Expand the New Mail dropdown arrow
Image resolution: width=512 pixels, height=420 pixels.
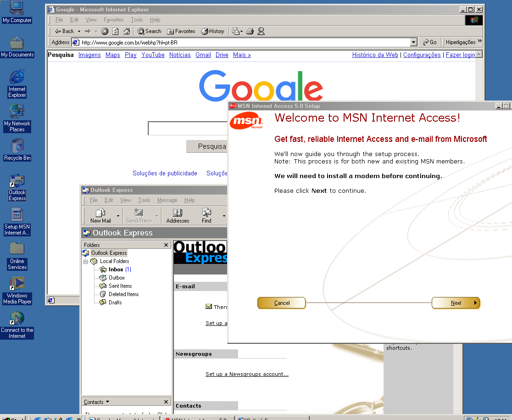tap(118, 215)
